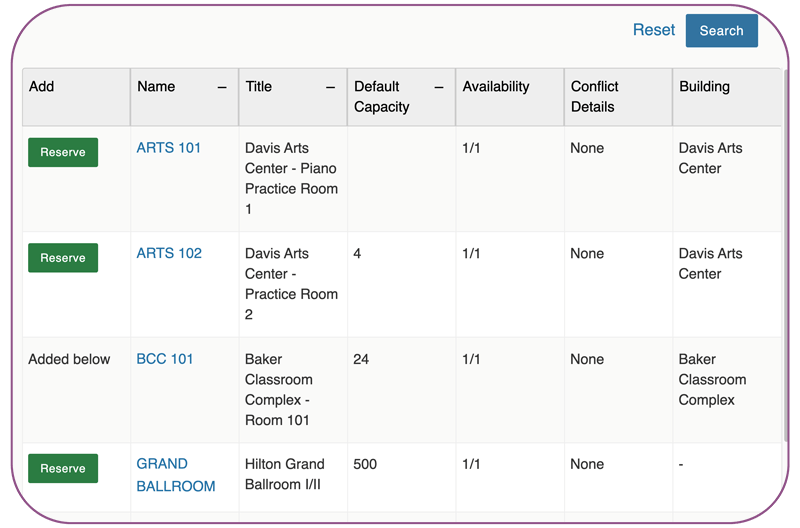Click sort dash icon in Title header

pyautogui.click(x=330, y=87)
